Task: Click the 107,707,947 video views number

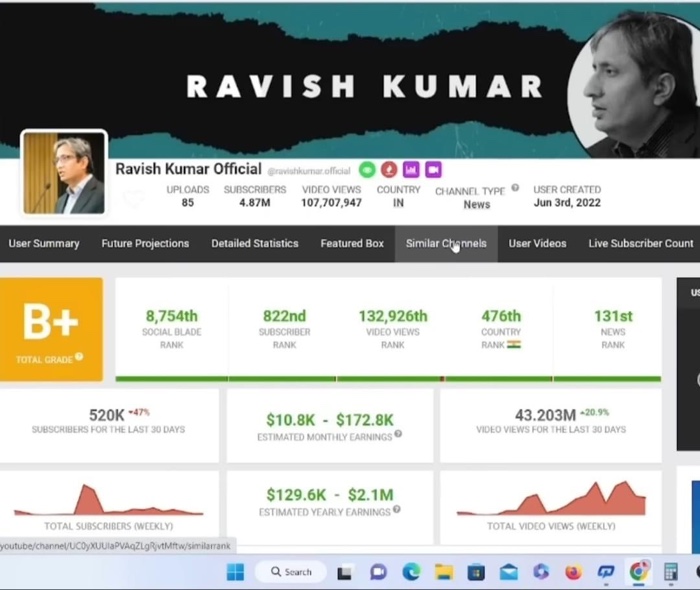Action: pos(331,203)
